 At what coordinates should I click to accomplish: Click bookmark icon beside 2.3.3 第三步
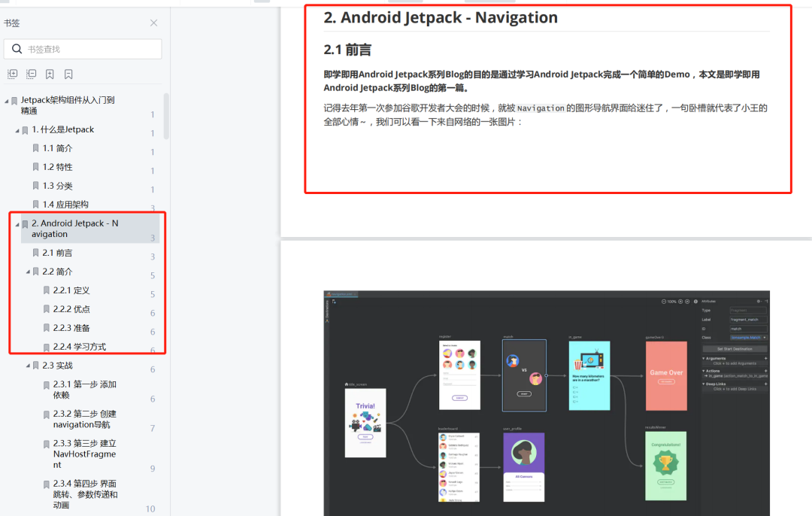click(x=47, y=444)
